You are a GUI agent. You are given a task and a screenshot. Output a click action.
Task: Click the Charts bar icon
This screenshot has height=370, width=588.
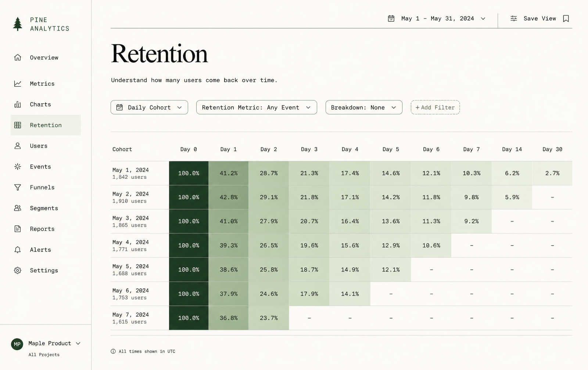coord(18,104)
